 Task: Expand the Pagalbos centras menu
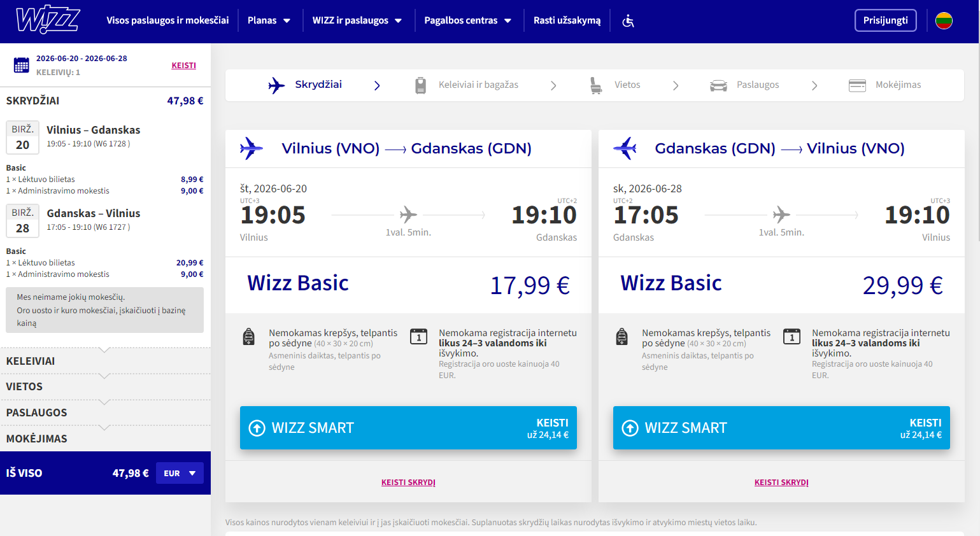[467, 20]
